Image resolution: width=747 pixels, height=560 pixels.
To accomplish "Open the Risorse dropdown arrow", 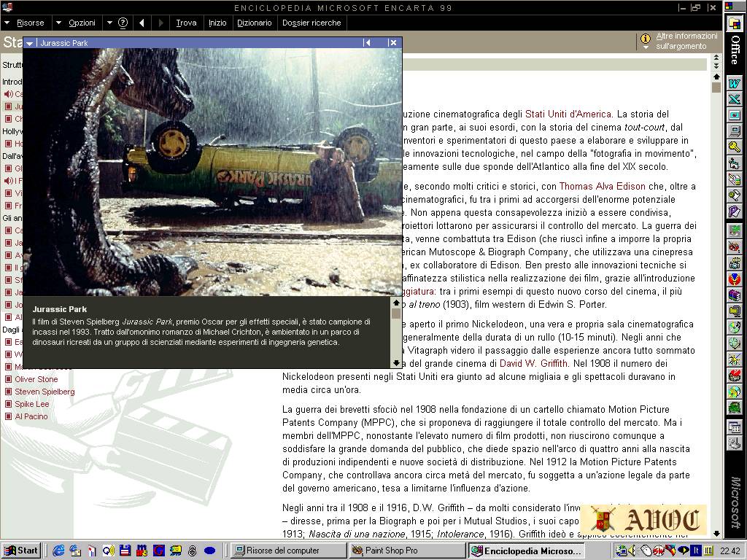I will (7, 23).
